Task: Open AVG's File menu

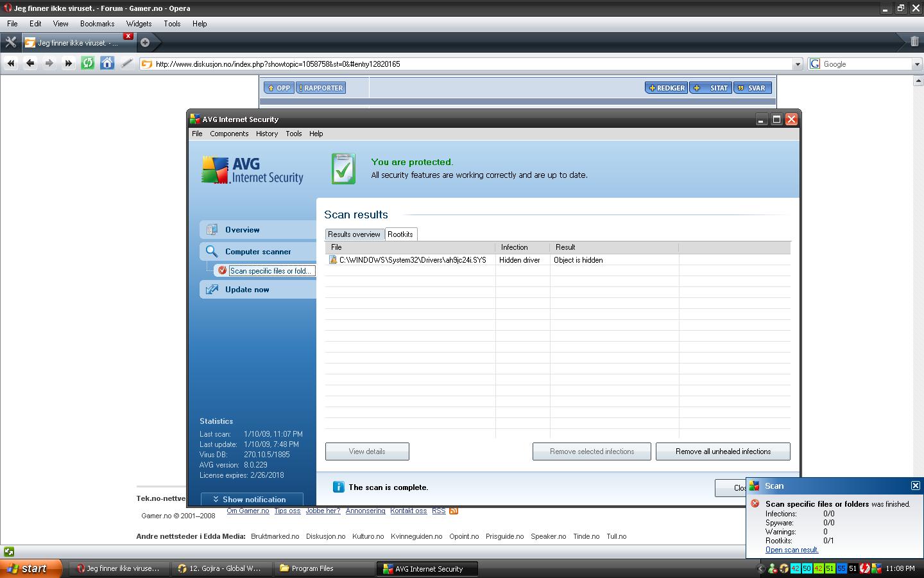Action: (x=197, y=134)
